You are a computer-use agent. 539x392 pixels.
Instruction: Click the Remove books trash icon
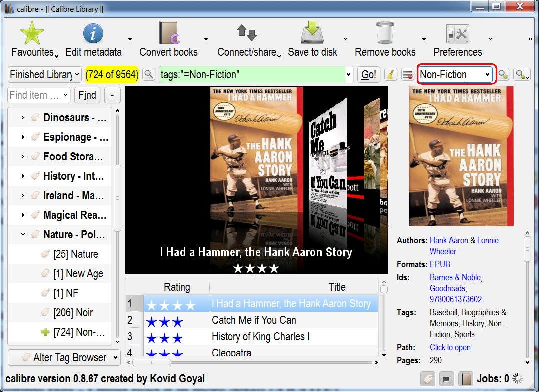tap(385, 33)
